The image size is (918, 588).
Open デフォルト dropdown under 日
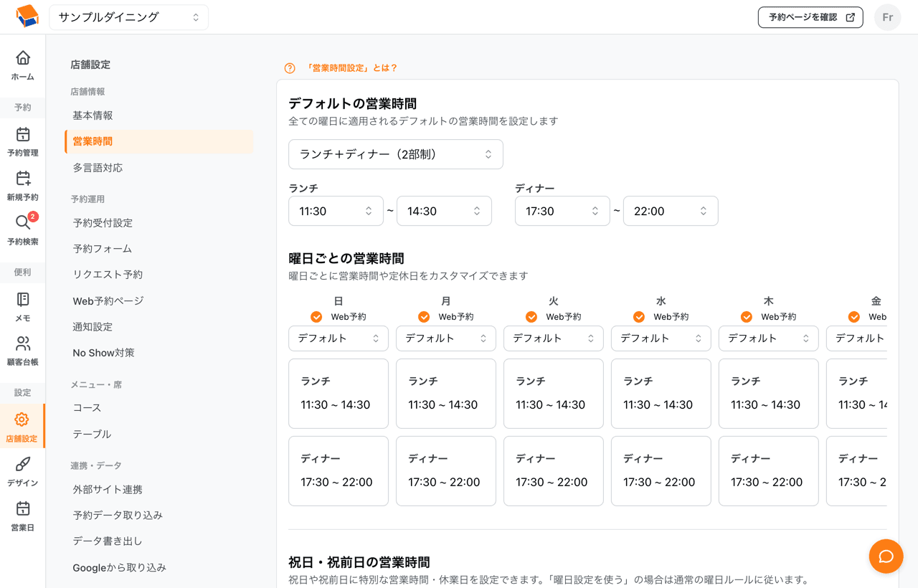pyautogui.click(x=339, y=338)
